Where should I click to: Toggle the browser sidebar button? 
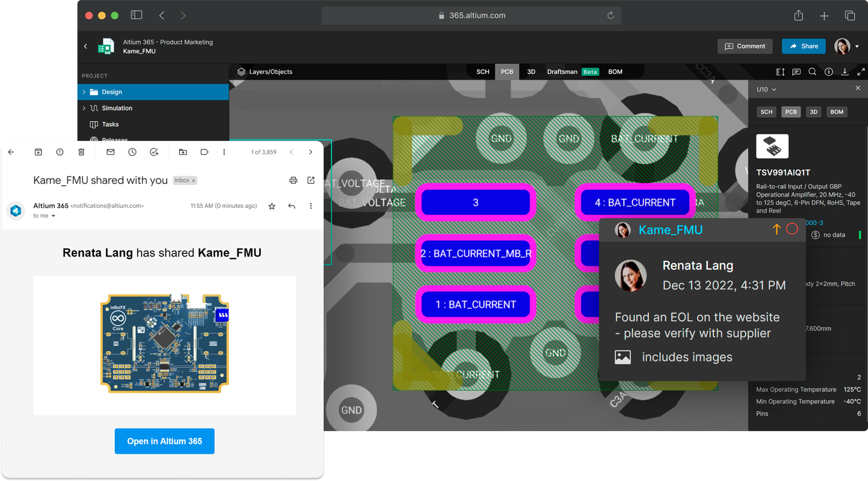point(136,15)
